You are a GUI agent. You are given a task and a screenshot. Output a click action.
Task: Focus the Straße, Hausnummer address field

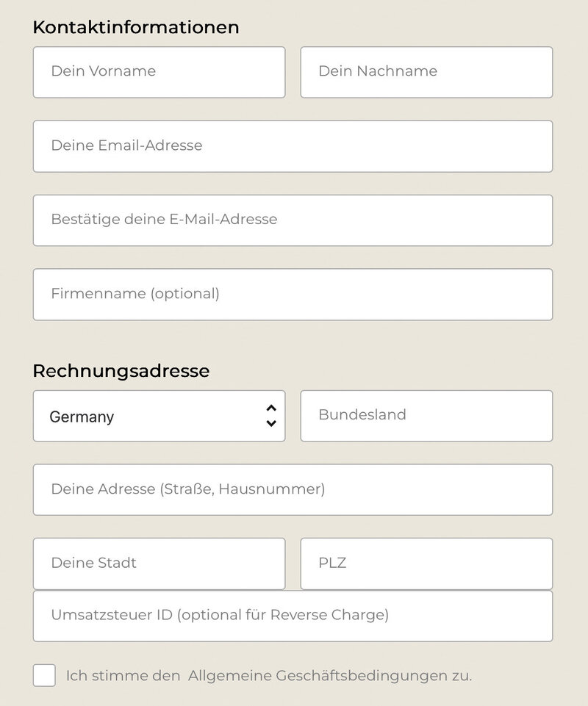(x=293, y=490)
